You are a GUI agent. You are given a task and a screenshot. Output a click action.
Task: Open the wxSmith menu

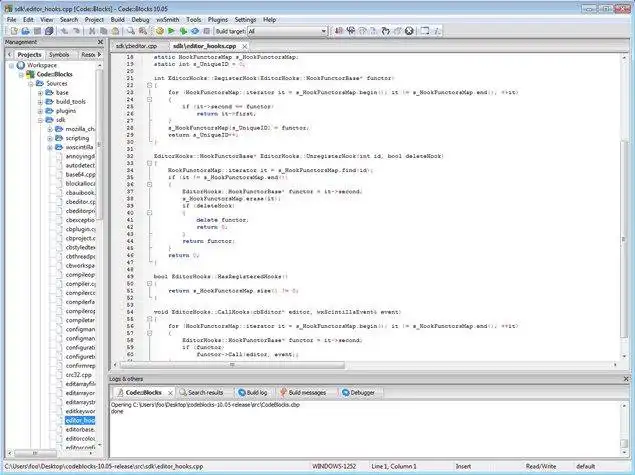(169, 19)
